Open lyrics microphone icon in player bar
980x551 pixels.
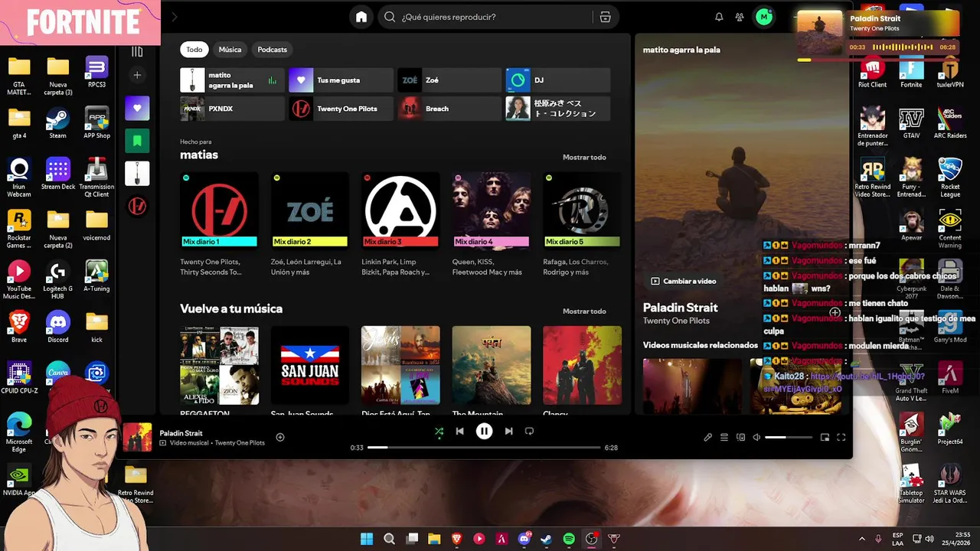pos(707,438)
